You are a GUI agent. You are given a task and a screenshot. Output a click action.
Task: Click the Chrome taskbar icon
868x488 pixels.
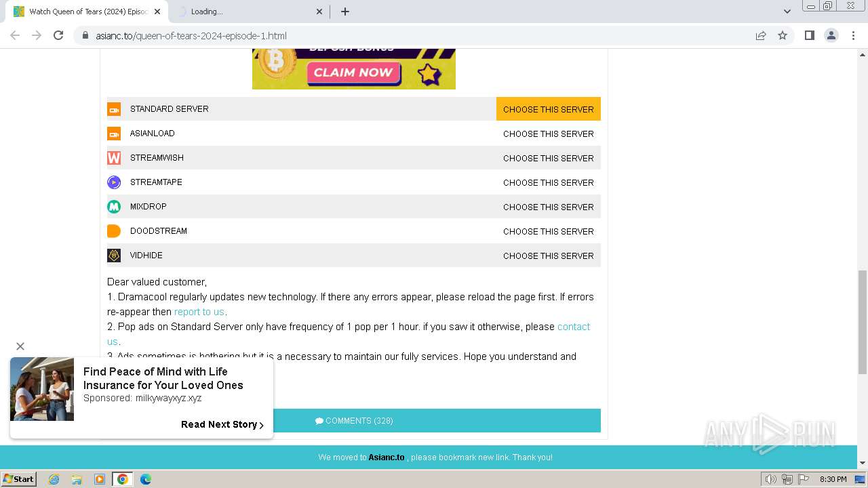tap(123, 479)
